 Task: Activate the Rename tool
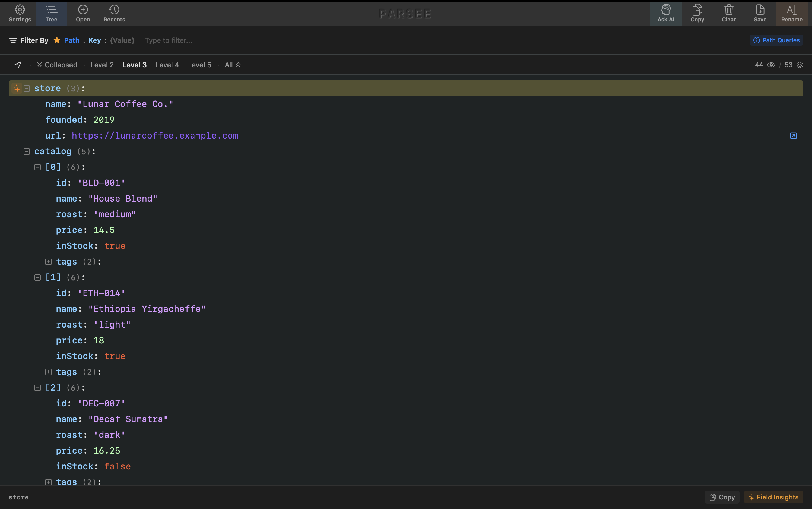(791, 14)
